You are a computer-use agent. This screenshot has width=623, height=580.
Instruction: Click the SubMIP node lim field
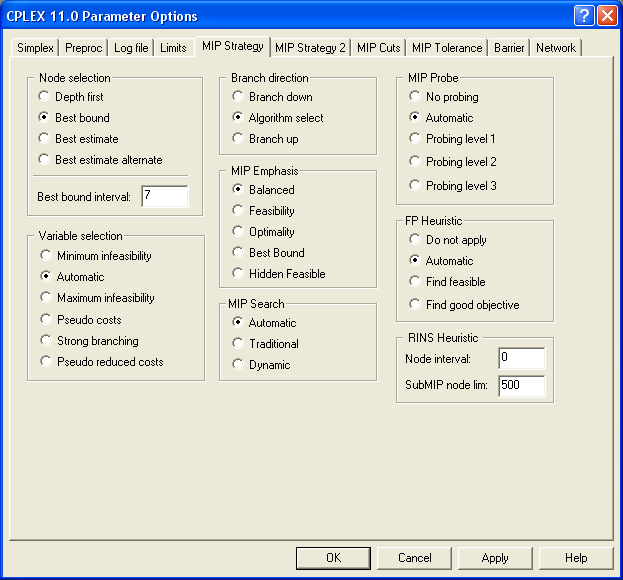(522, 386)
